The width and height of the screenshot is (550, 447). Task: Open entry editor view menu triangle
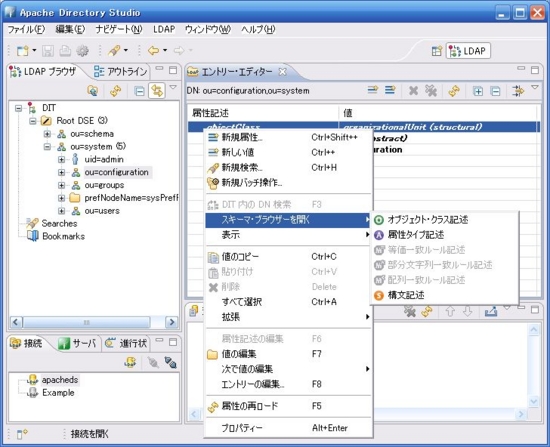coord(535,87)
